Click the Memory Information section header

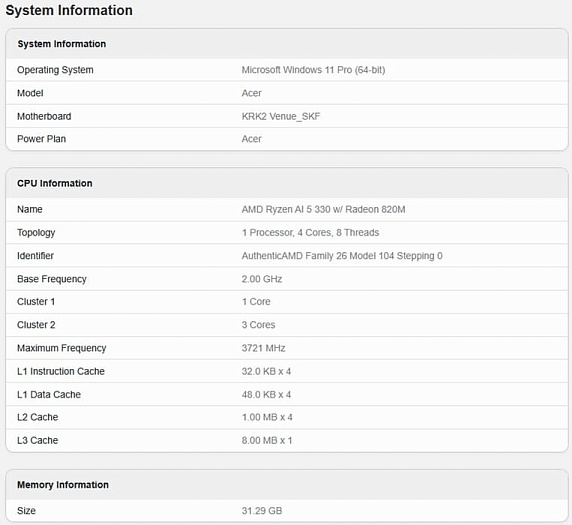tap(63, 485)
